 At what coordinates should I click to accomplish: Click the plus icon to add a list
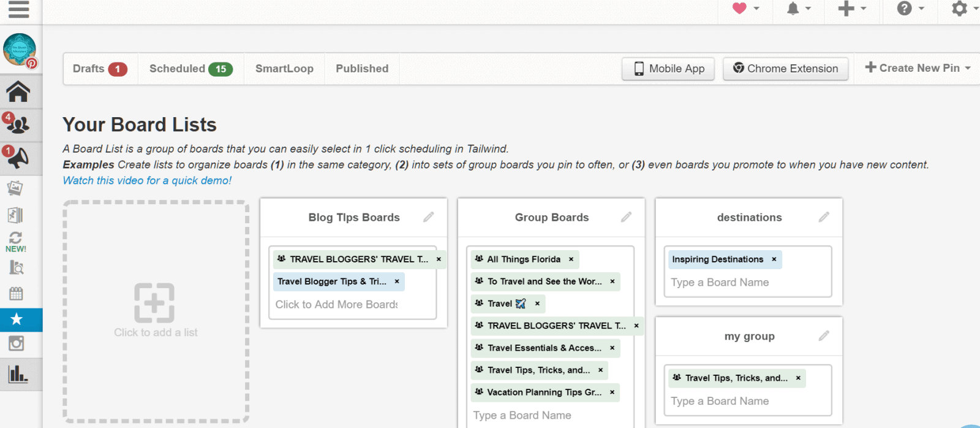coord(154,303)
